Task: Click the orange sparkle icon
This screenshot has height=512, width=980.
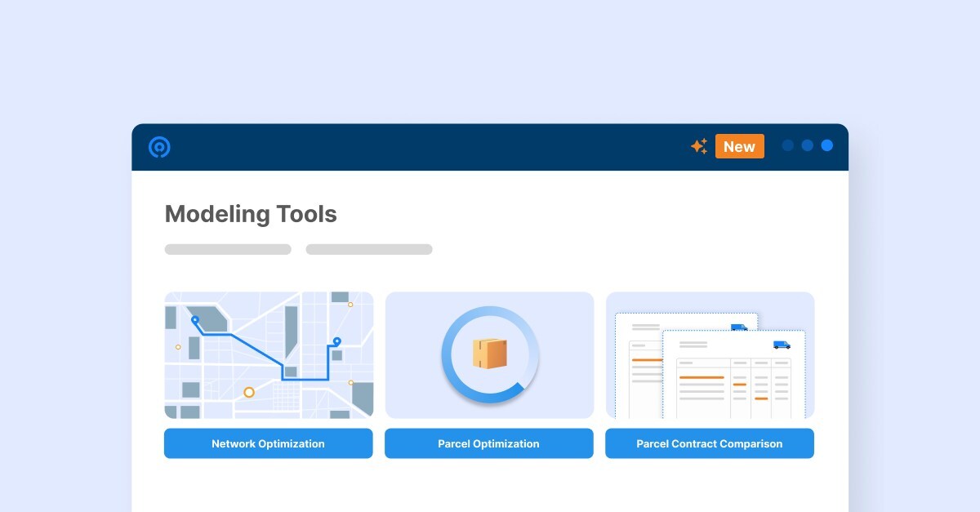Action: tap(699, 146)
